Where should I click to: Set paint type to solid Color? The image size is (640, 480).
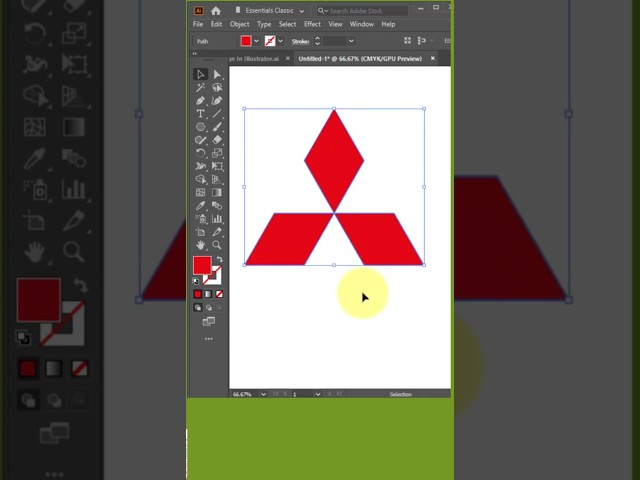198,294
